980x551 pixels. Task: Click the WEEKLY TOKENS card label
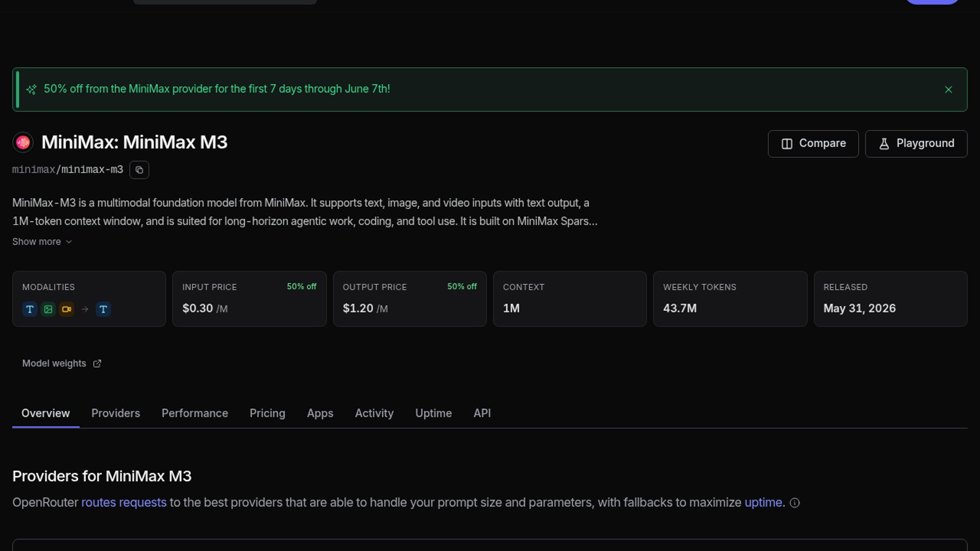click(700, 287)
